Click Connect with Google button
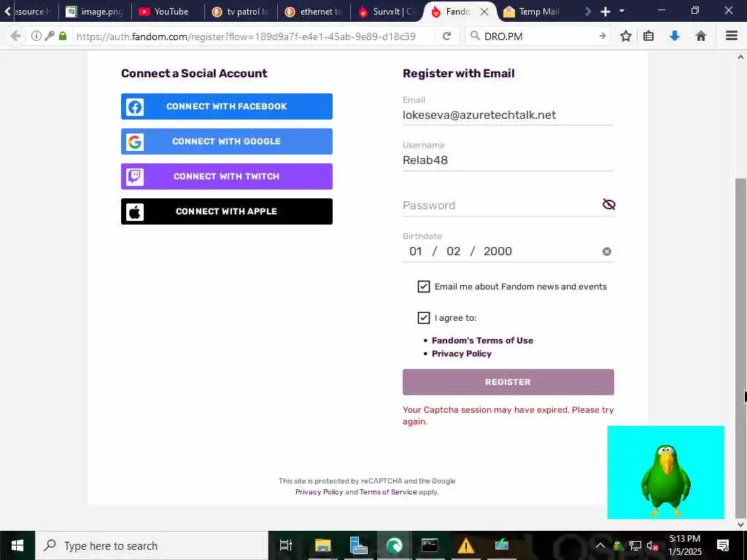747x560 pixels. pos(227,141)
